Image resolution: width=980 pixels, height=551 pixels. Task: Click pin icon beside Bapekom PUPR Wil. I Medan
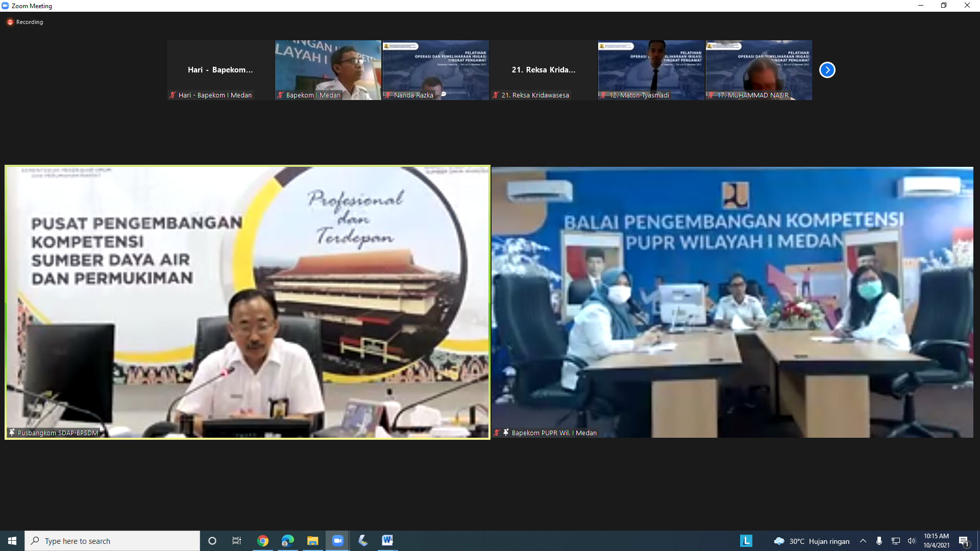pyautogui.click(x=506, y=433)
